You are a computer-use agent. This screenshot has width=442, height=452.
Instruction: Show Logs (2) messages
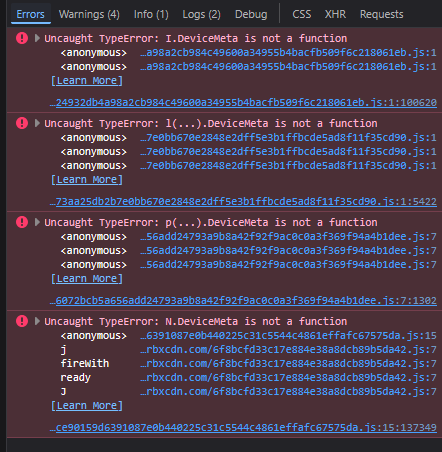pos(201,14)
